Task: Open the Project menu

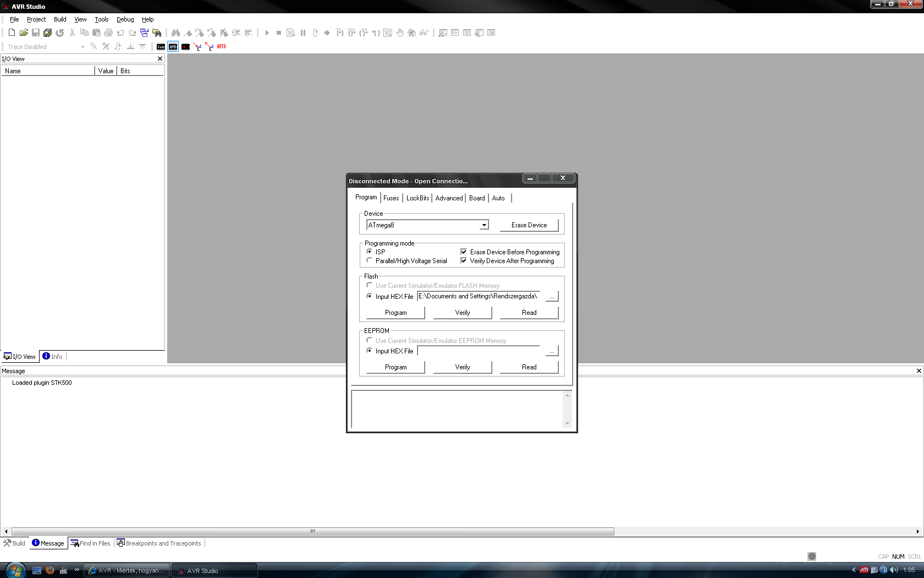Action: 36,19
